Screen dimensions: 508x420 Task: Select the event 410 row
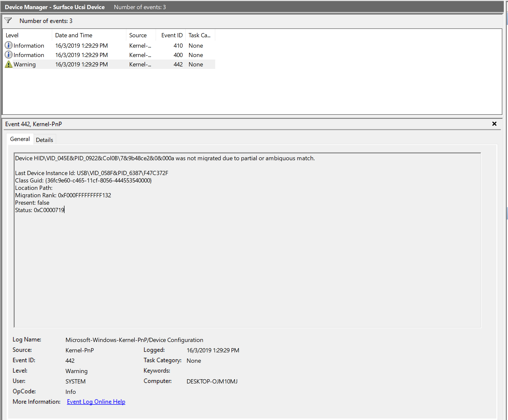(x=82, y=46)
